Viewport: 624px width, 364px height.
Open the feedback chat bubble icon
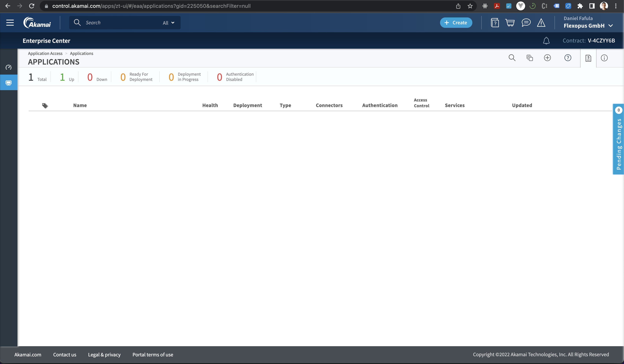(x=526, y=22)
